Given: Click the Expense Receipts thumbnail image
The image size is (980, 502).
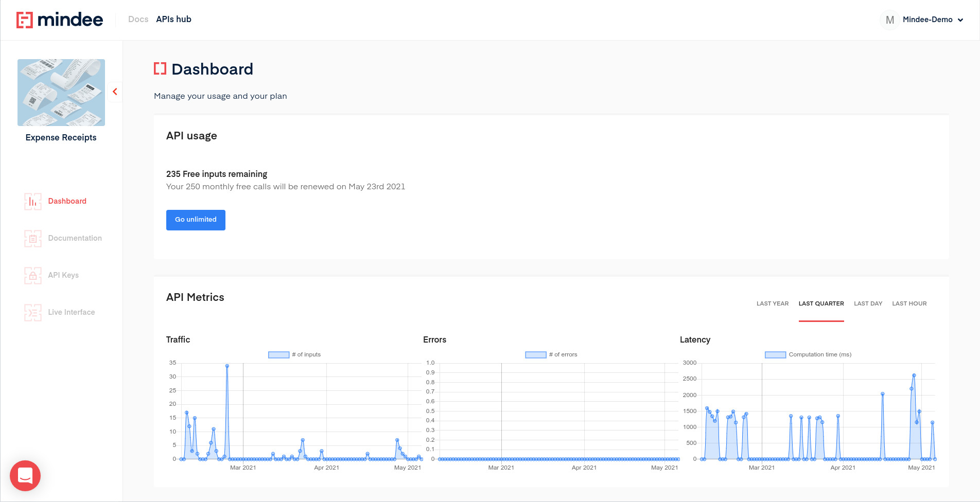Looking at the screenshot, I should click(x=61, y=92).
